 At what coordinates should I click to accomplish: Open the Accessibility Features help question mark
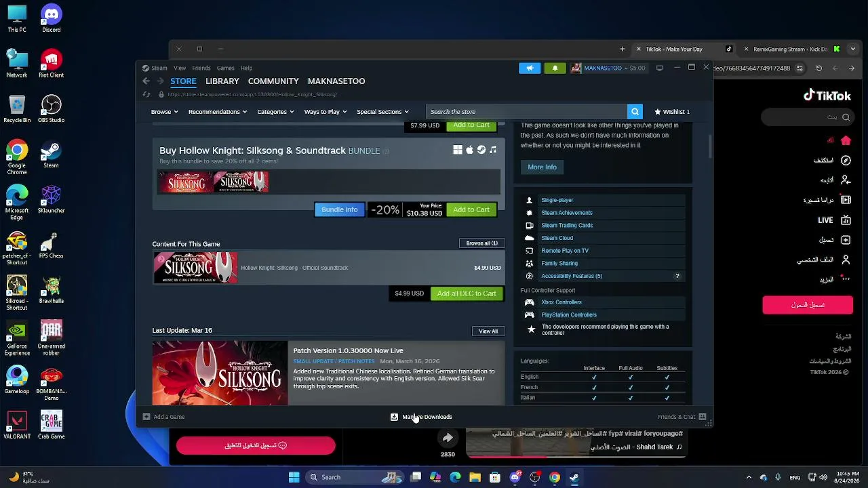677,277
